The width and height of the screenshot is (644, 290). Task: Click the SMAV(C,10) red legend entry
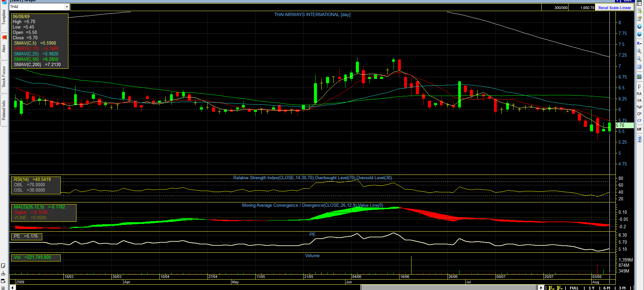pos(36,49)
